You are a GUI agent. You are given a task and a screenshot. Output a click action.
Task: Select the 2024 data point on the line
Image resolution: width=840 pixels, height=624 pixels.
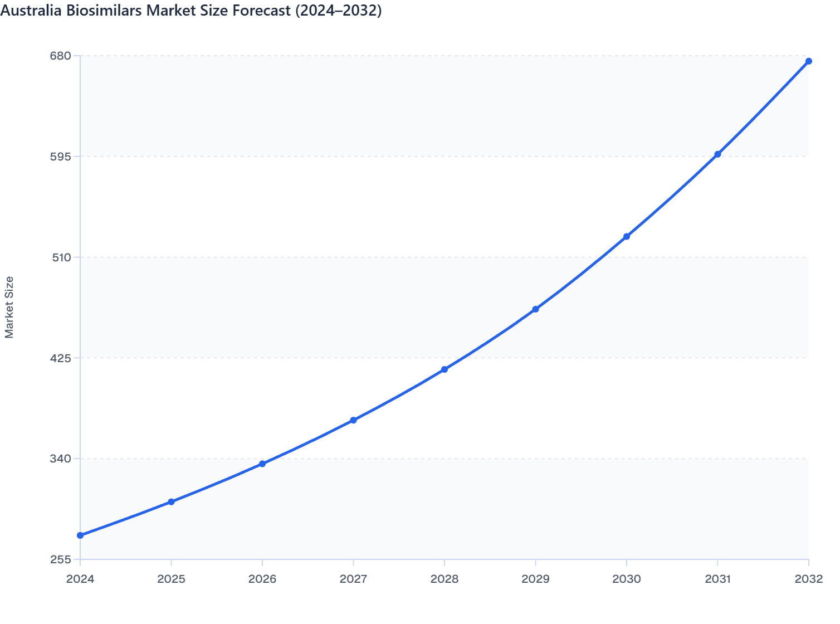80,535
